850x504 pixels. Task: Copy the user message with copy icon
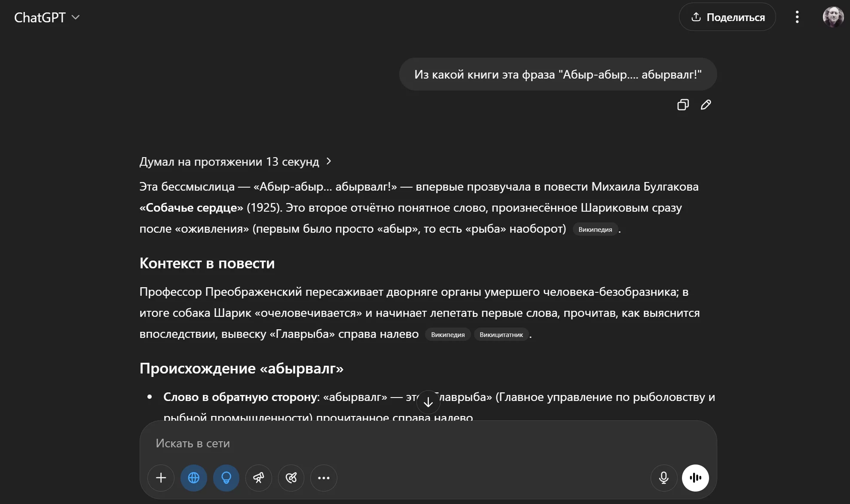683,105
